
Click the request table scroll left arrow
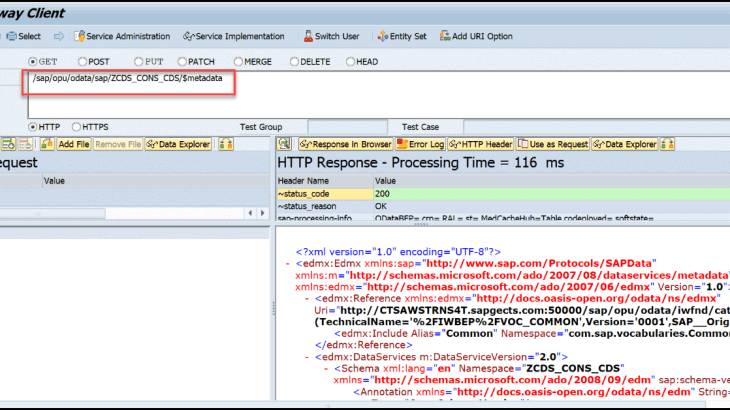pyautogui.click(x=250, y=213)
